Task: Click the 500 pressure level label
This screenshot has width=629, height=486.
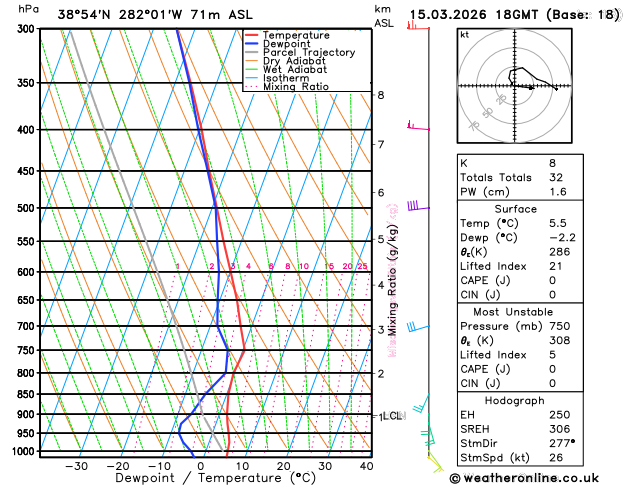Action: (28, 208)
